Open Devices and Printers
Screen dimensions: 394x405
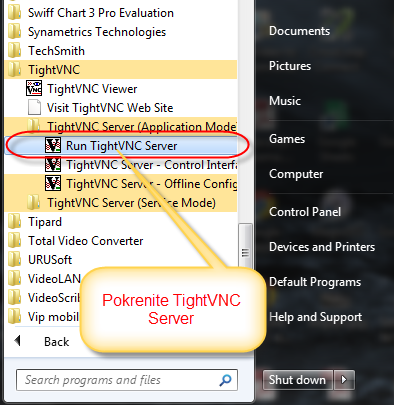tap(322, 247)
